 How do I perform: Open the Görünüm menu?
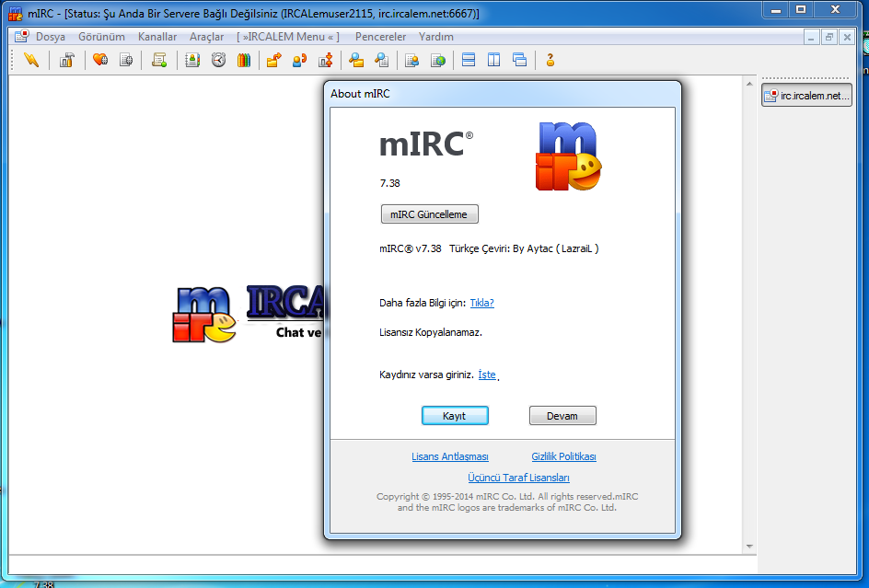(x=101, y=37)
